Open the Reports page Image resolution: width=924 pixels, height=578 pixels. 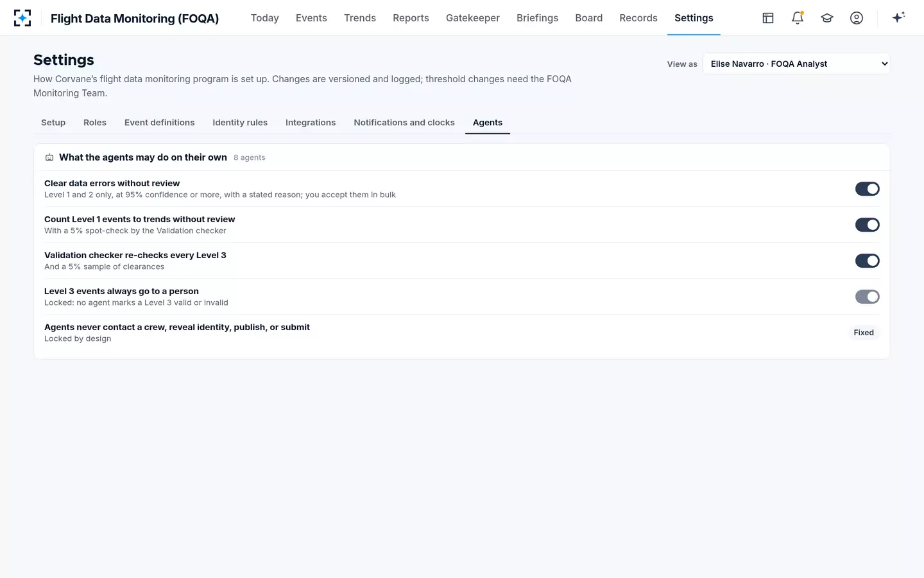coord(411,18)
